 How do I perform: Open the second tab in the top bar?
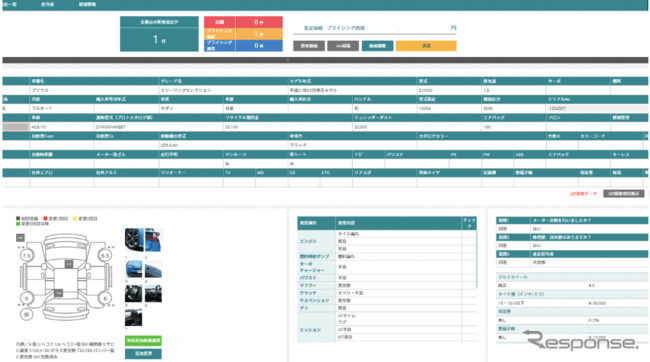pyautogui.click(x=48, y=5)
